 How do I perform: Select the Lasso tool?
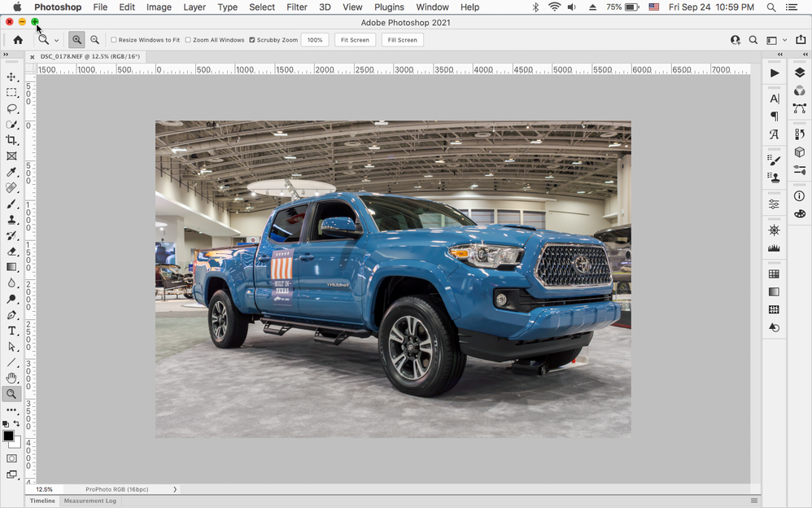(x=11, y=108)
